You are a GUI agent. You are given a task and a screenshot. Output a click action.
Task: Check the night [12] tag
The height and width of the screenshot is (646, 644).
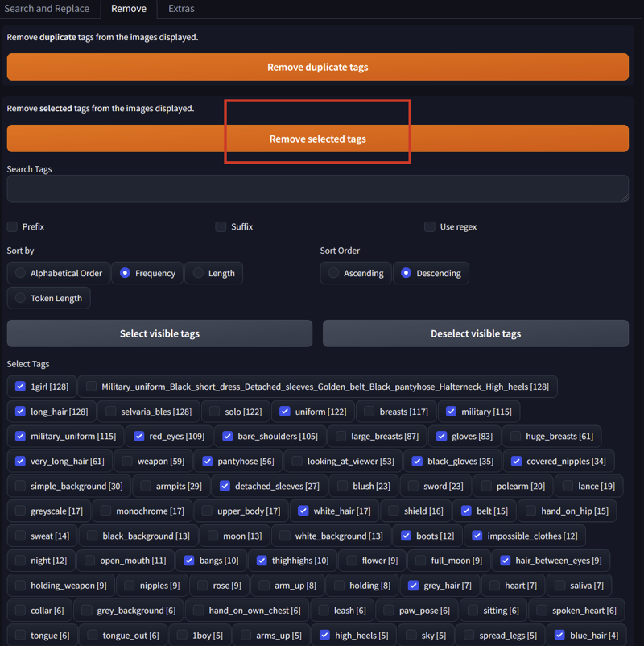click(x=20, y=561)
